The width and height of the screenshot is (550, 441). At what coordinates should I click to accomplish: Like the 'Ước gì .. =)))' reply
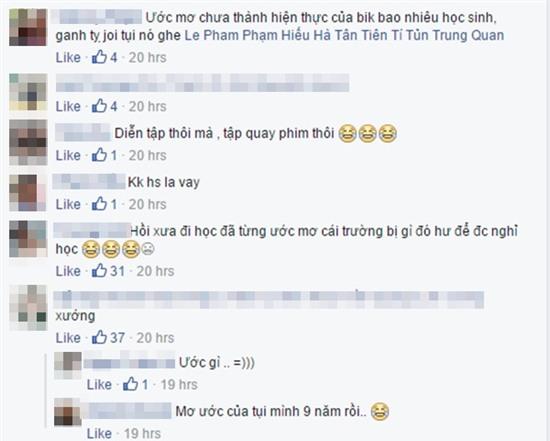click(x=99, y=385)
